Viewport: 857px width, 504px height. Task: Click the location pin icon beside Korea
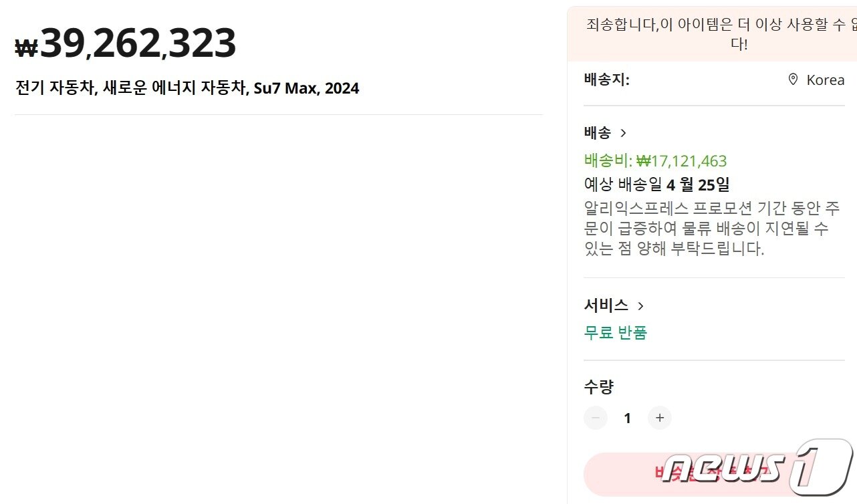[x=793, y=80]
